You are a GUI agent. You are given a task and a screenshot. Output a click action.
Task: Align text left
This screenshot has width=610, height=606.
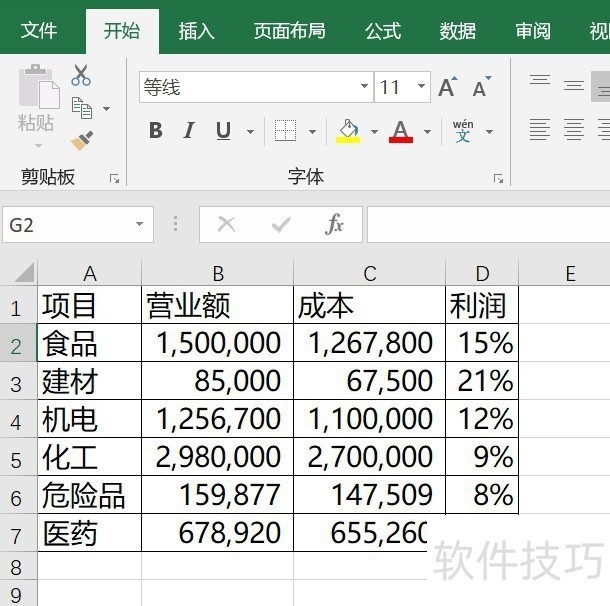(540, 130)
